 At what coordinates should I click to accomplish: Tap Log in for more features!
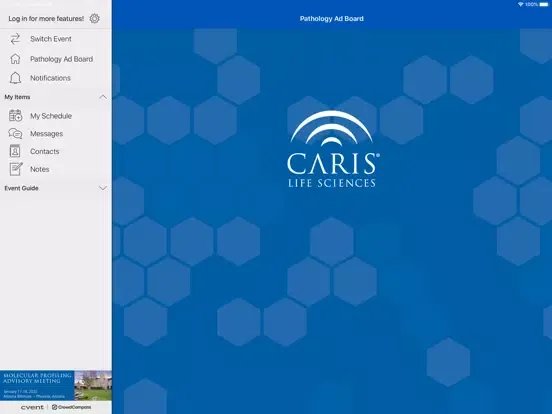[46, 19]
